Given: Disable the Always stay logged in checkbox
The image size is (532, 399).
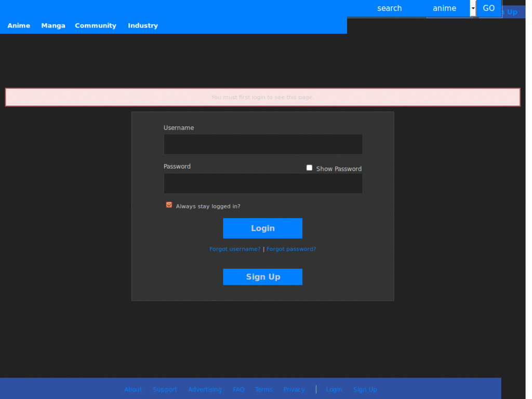Looking at the screenshot, I should (x=168, y=205).
